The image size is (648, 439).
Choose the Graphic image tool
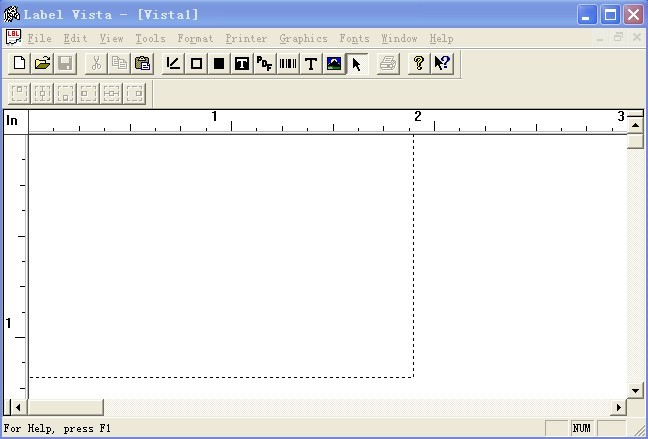pos(334,64)
